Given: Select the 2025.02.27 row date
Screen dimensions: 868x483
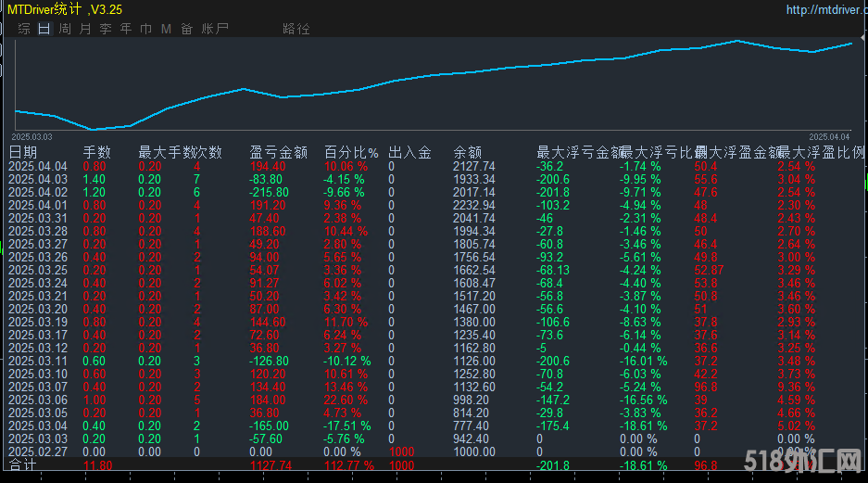Looking at the screenshot, I should (x=38, y=452).
